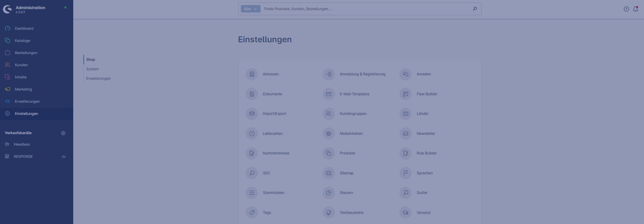The height and width of the screenshot is (224, 644).
Task: Open Kataloge in the sidebar
Action: point(36,41)
